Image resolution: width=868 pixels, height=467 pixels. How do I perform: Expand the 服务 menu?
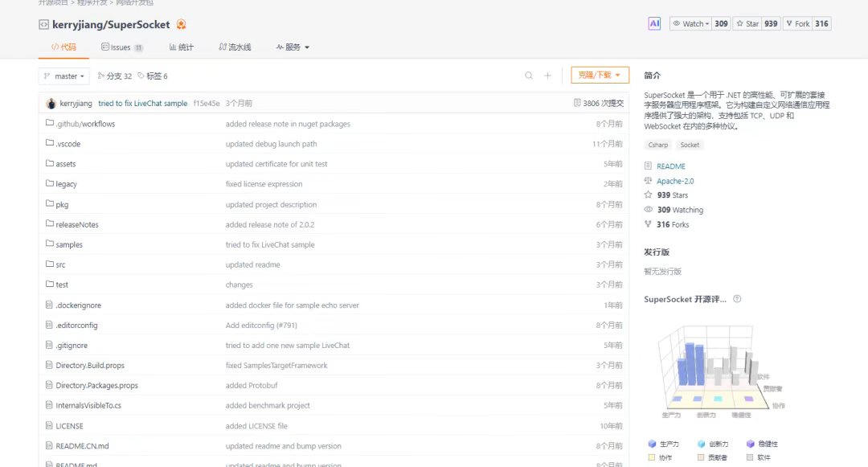tap(293, 47)
